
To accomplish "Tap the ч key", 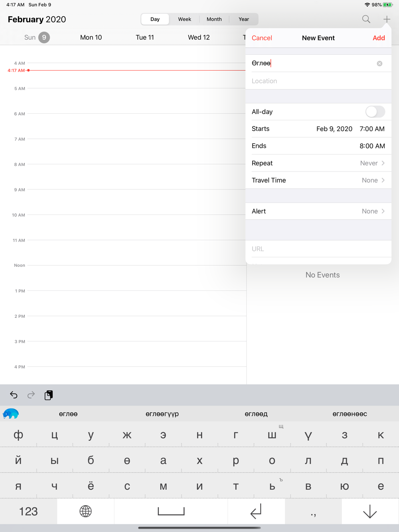I will click(55, 486).
